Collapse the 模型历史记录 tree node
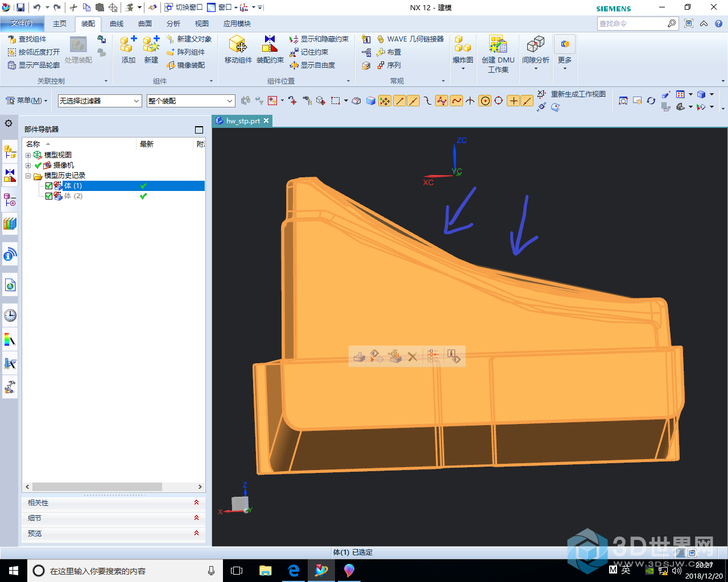 [x=28, y=176]
